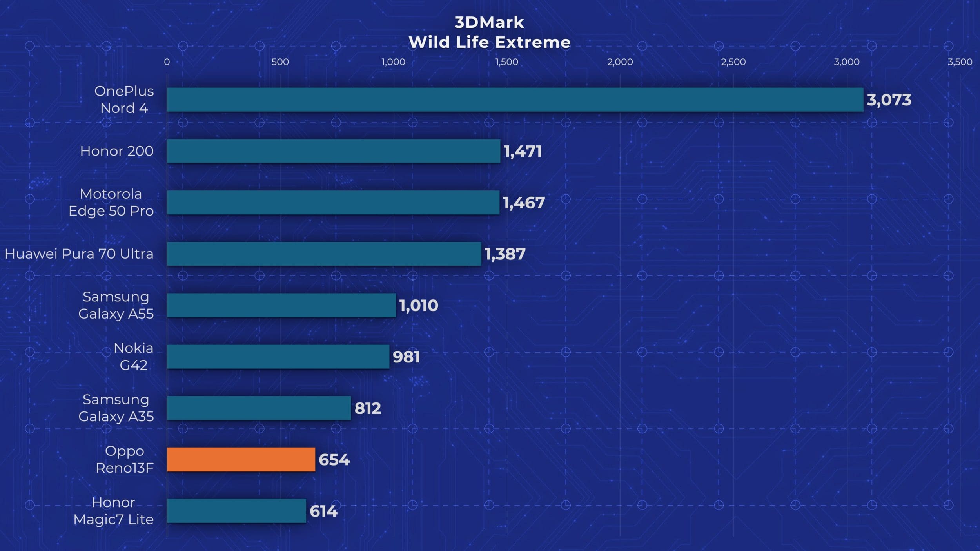This screenshot has width=980, height=551.
Task: Click the "OnePlus Nord 4" device label
Action: coord(124,100)
